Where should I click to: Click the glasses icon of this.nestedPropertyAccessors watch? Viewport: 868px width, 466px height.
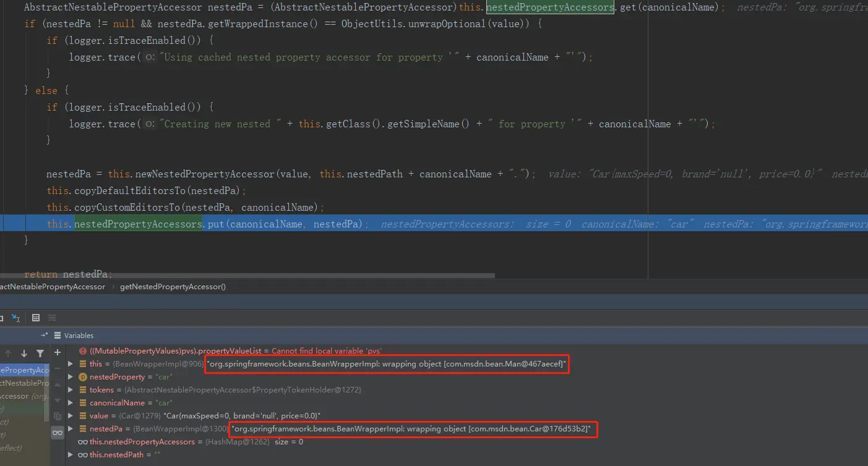click(83, 442)
